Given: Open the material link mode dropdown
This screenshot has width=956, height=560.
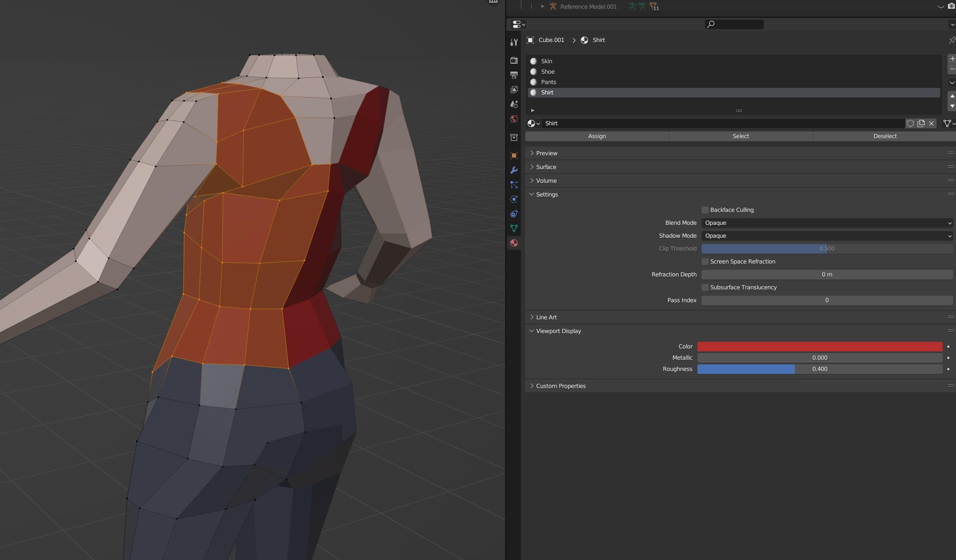Looking at the screenshot, I should click(x=949, y=123).
